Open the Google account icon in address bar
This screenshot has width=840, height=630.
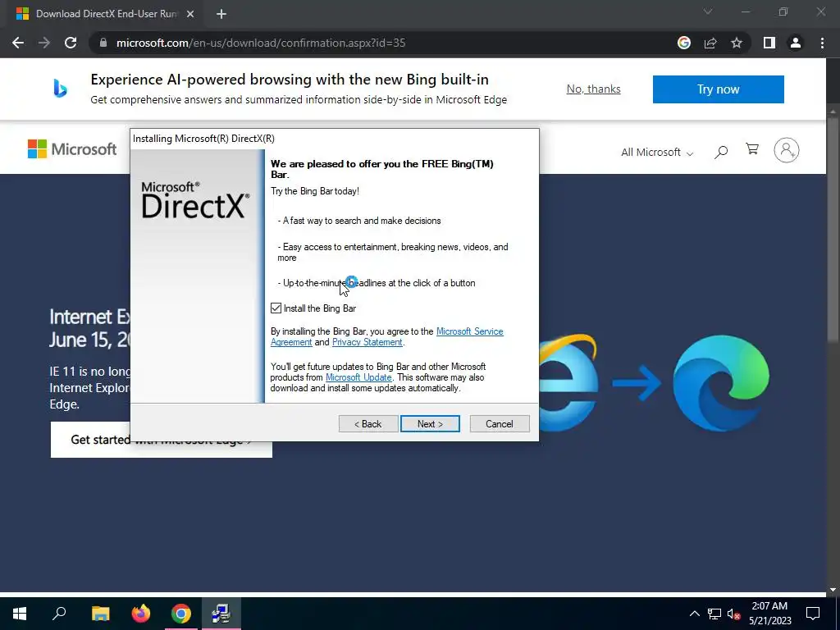tap(684, 43)
